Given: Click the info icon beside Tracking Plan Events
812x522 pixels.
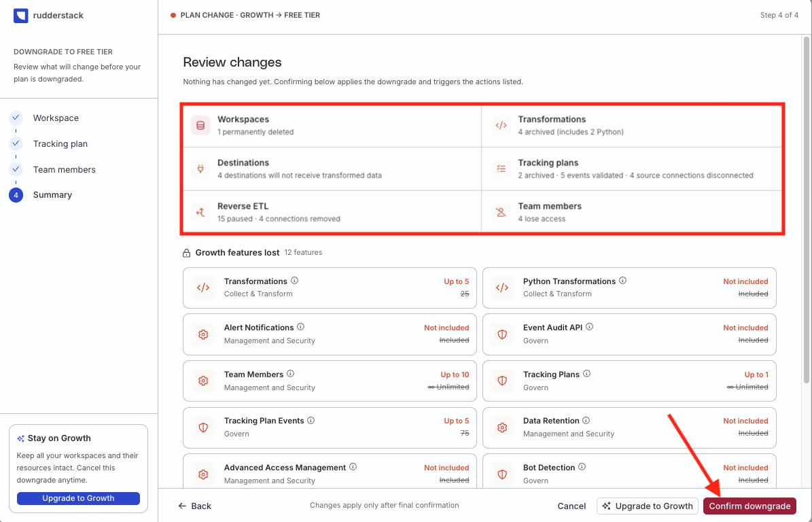Looking at the screenshot, I should pos(311,421).
